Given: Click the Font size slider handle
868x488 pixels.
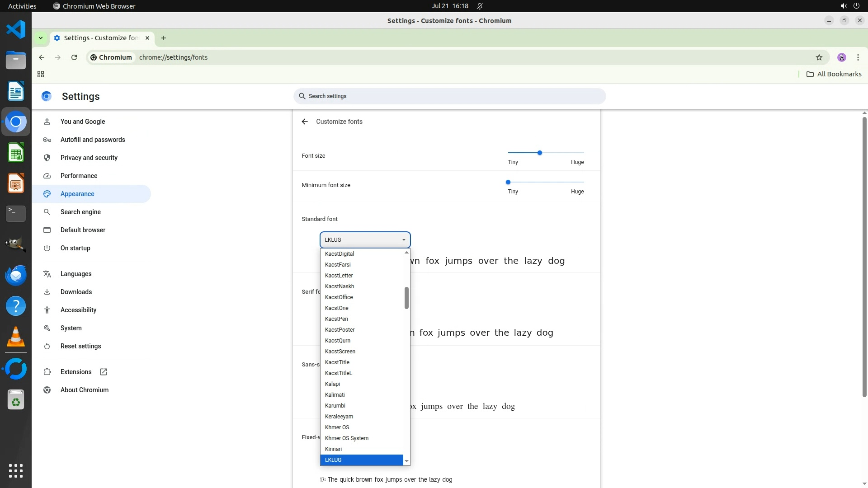Looking at the screenshot, I should 539,153.
